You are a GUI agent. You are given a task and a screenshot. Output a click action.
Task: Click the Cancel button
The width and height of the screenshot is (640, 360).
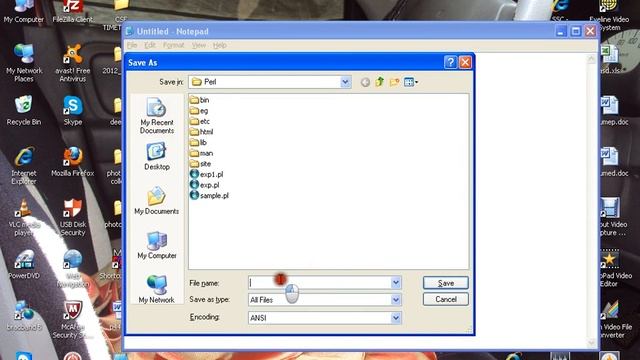point(446,299)
